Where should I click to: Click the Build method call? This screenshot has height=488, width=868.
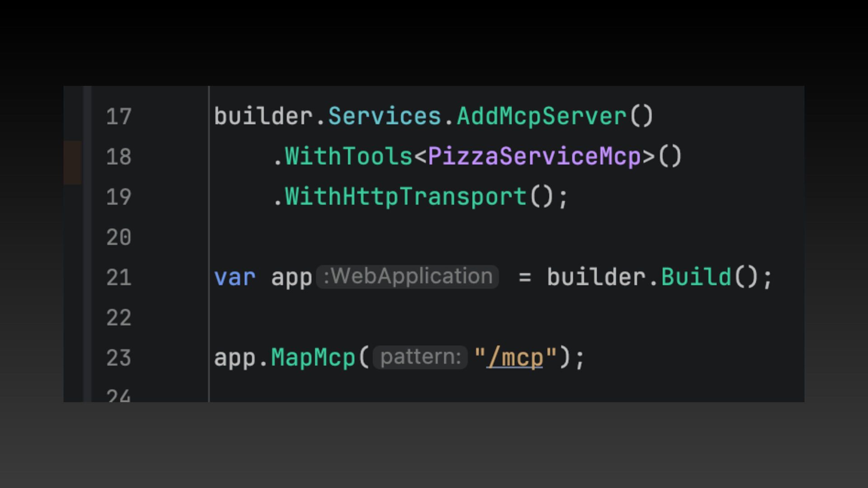point(696,277)
